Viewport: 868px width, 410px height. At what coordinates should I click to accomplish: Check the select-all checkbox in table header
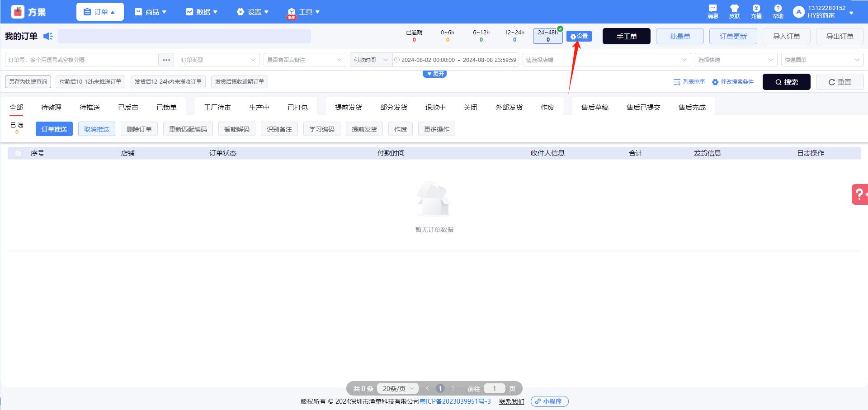click(x=18, y=153)
